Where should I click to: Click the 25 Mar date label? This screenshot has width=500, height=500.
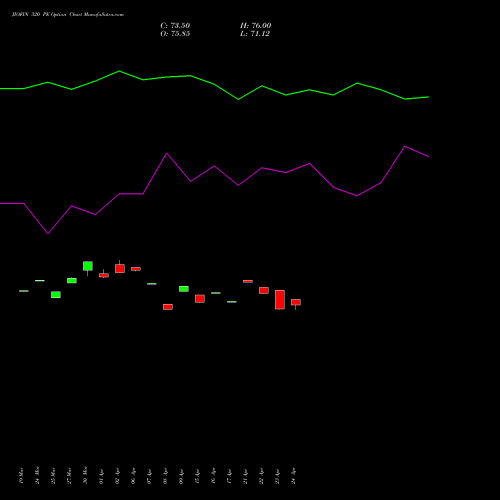(x=53, y=476)
